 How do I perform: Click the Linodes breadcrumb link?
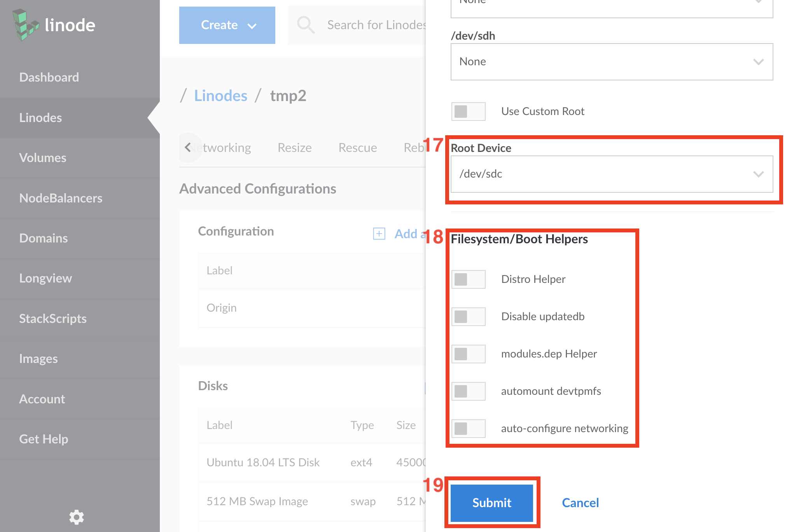click(x=220, y=96)
